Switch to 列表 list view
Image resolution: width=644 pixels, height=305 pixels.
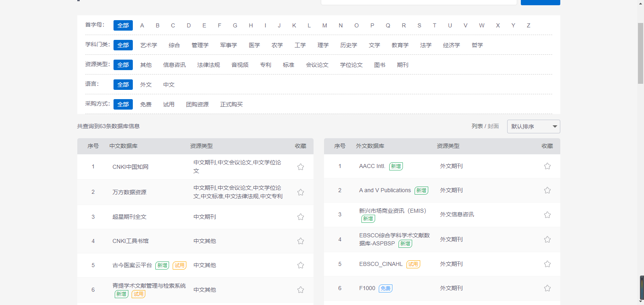pyautogui.click(x=477, y=126)
